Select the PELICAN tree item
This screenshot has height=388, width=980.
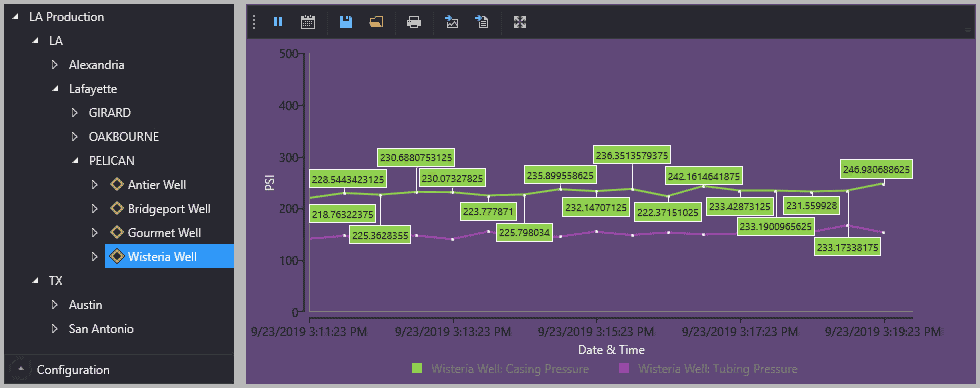[x=112, y=161]
